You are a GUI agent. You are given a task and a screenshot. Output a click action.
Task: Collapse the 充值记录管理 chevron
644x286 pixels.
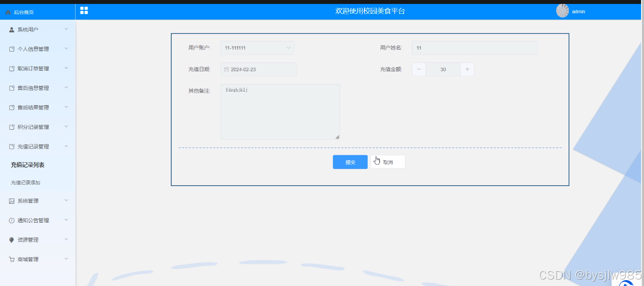[x=66, y=146]
